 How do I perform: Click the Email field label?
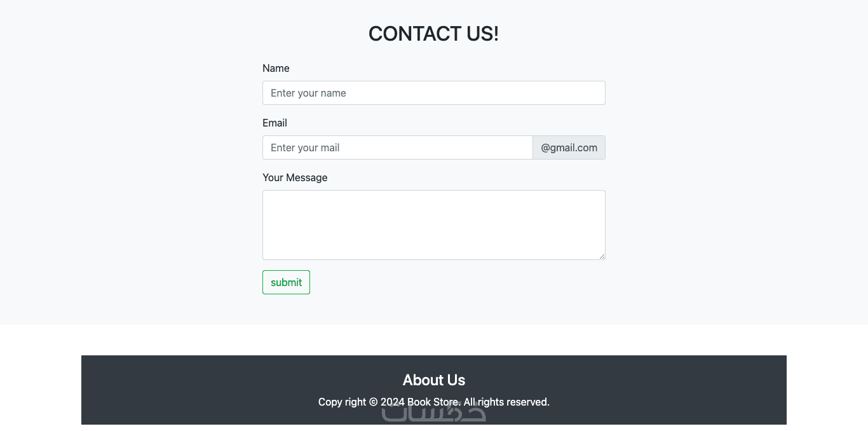click(275, 123)
